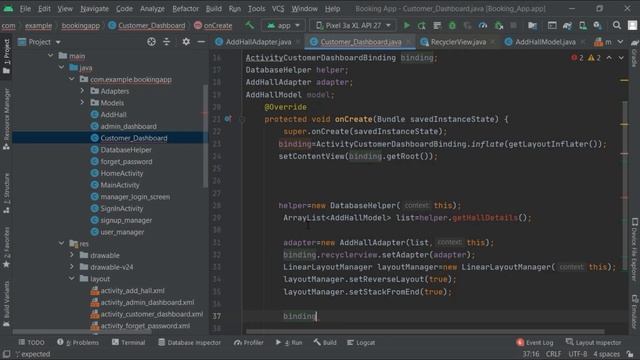Open the Build tool window
The height and width of the screenshot is (360, 640).
325,342
